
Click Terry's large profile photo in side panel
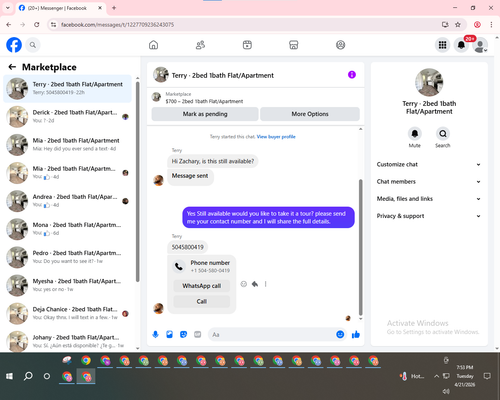click(x=429, y=82)
